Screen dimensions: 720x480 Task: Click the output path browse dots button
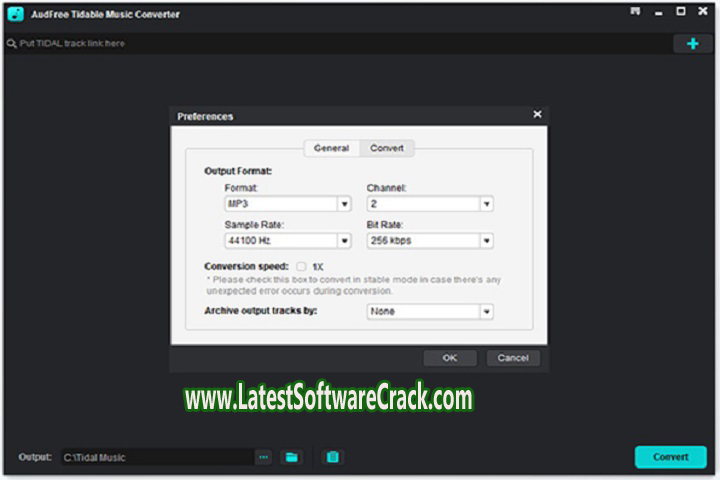coord(264,457)
